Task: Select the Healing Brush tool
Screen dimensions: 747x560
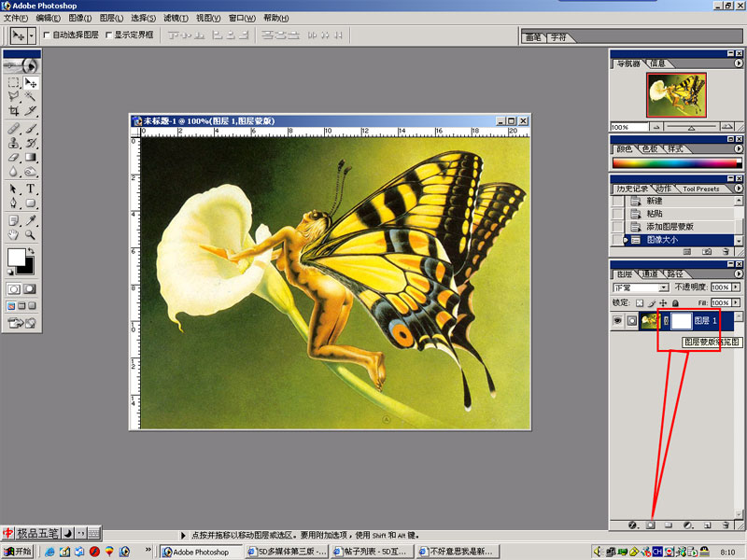Action: point(13,129)
